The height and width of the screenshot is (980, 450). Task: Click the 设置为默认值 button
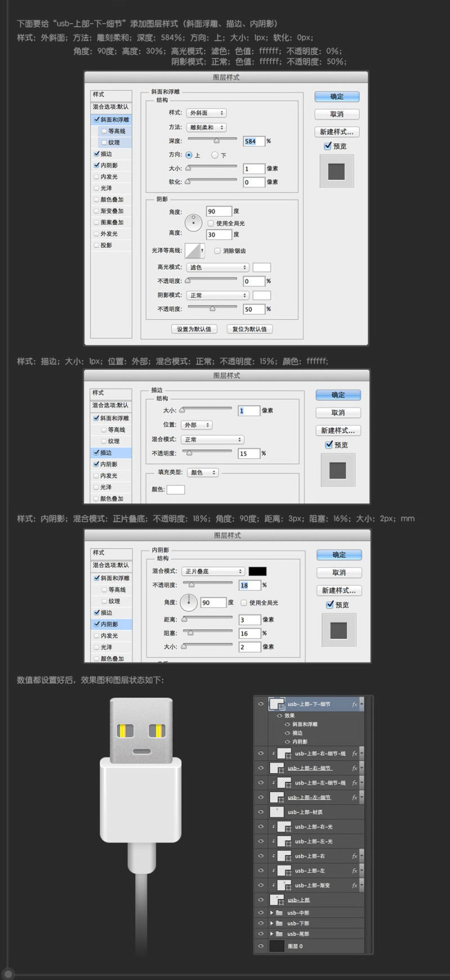point(194,329)
